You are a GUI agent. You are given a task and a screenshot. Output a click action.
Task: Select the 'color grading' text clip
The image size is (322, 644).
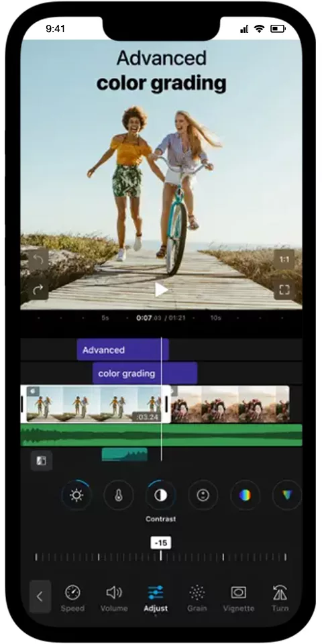[x=145, y=374]
